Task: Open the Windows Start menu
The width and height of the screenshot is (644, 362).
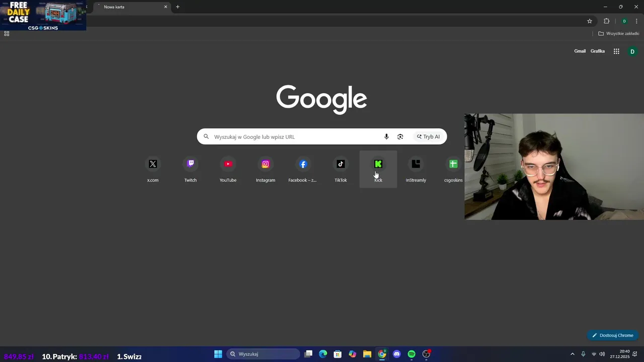Action: tap(218, 354)
